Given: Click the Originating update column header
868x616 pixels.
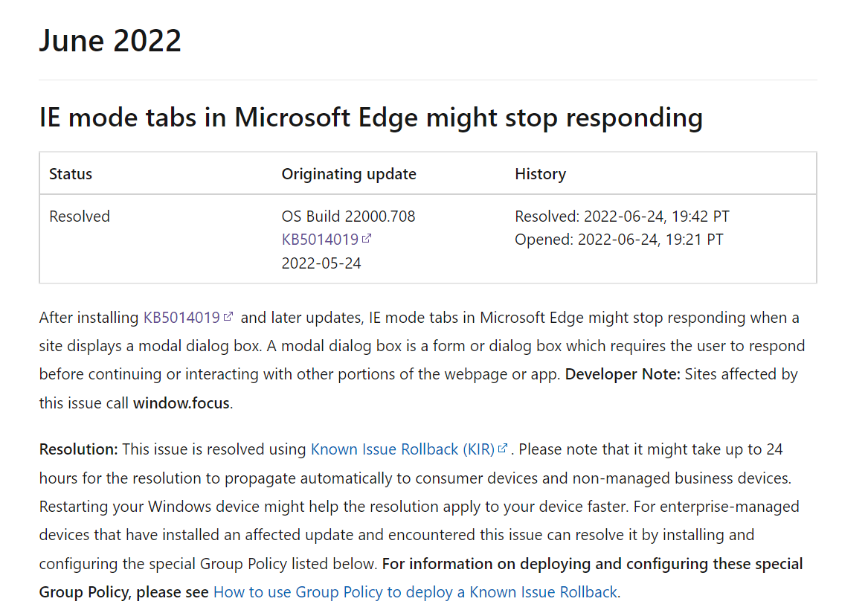Looking at the screenshot, I should click(349, 174).
